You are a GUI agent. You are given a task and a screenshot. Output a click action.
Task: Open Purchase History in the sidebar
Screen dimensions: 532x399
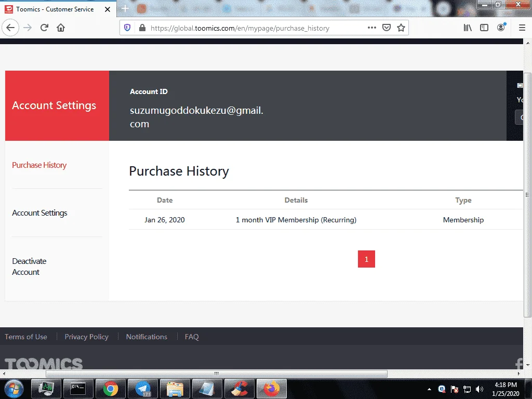39,165
